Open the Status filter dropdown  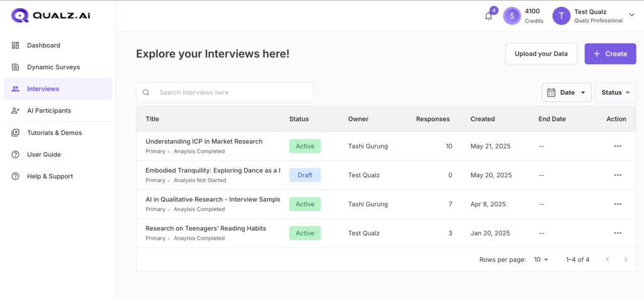(x=615, y=92)
